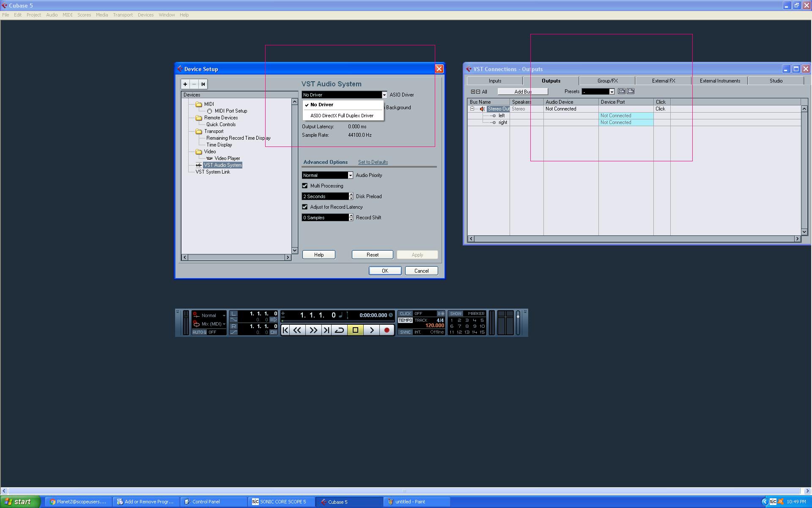This screenshot has height=508, width=812.
Task: Collapse the Stereo Out bus tree
Action: [x=472, y=109]
